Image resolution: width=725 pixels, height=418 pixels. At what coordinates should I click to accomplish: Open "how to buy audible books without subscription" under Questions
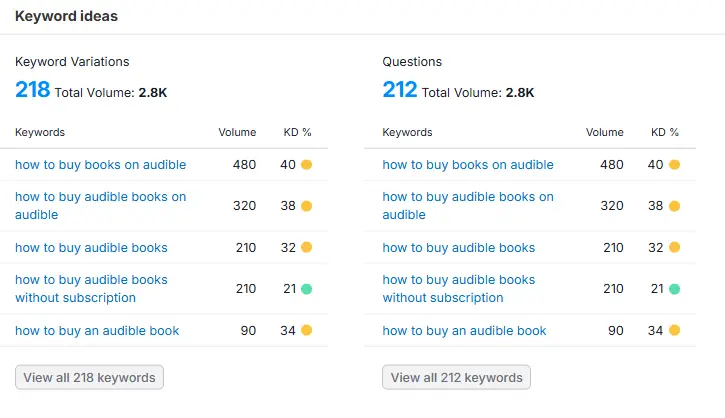(x=458, y=289)
